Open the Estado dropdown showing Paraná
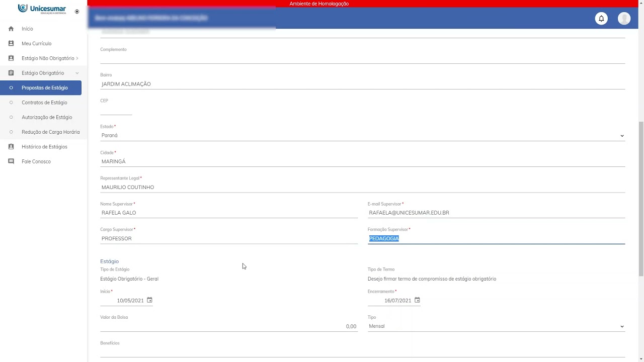Viewport: 644px width, 362px height. coord(362,135)
